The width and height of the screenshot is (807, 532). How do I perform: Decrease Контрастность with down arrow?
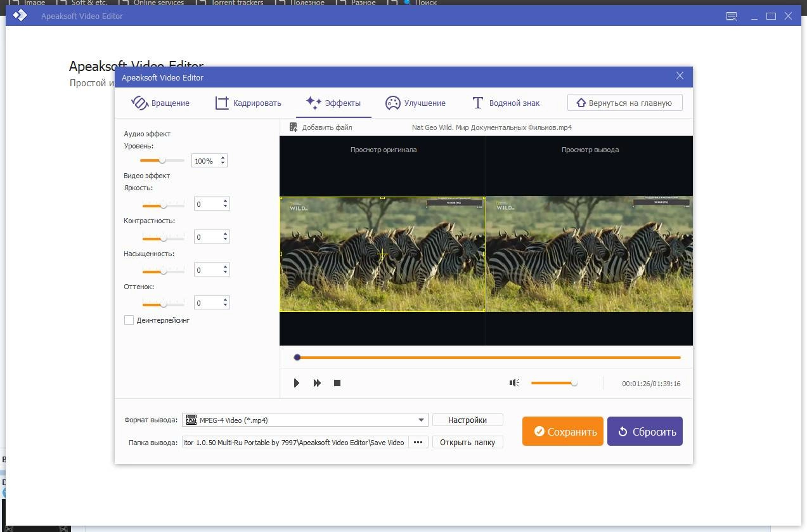pos(226,240)
